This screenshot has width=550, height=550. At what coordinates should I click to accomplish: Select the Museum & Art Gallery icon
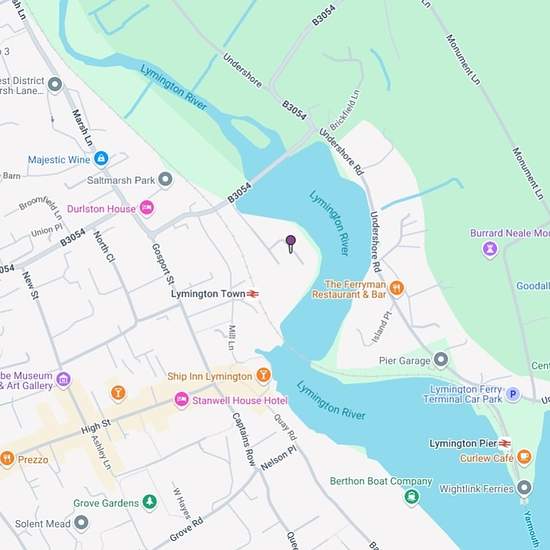[x=63, y=380]
